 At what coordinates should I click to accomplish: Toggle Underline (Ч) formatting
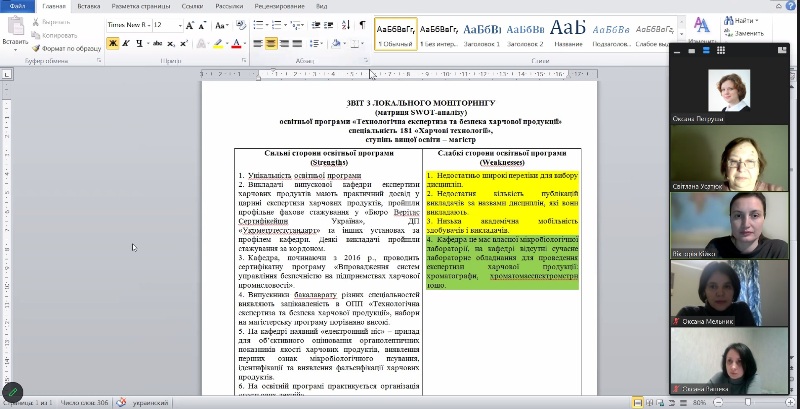point(139,44)
